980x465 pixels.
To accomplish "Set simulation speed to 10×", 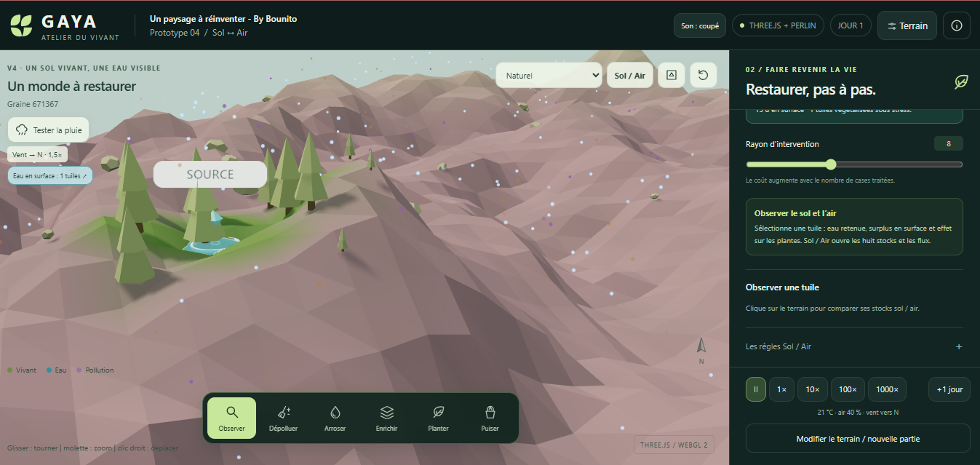I will click(813, 389).
